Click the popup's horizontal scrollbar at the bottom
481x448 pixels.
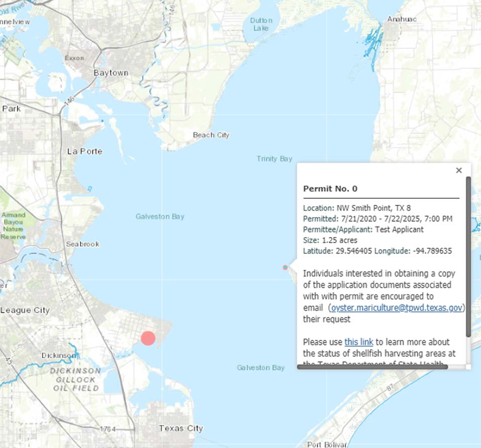pos(372,367)
